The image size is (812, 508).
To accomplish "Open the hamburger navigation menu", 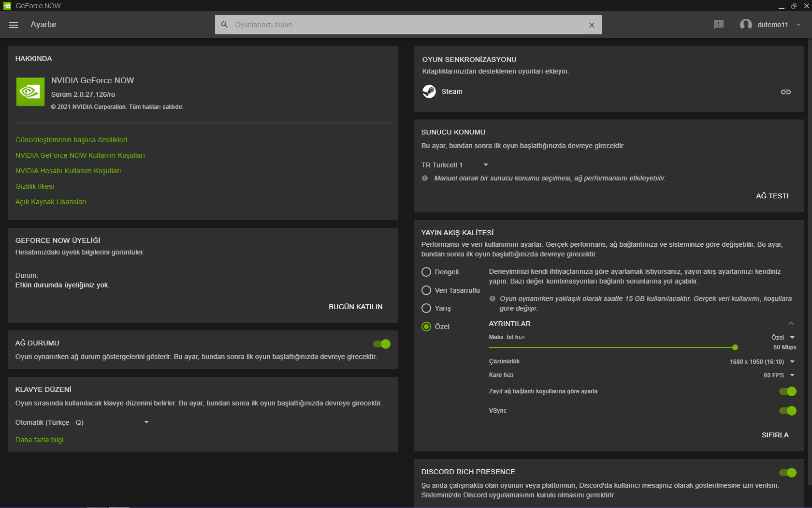I will [14, 25].
